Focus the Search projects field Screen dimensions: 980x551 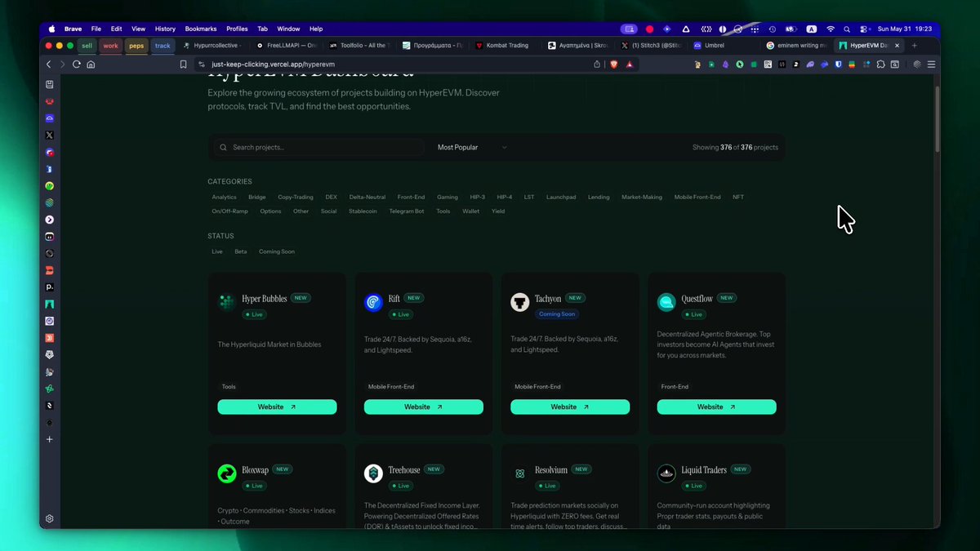(318, 148)
